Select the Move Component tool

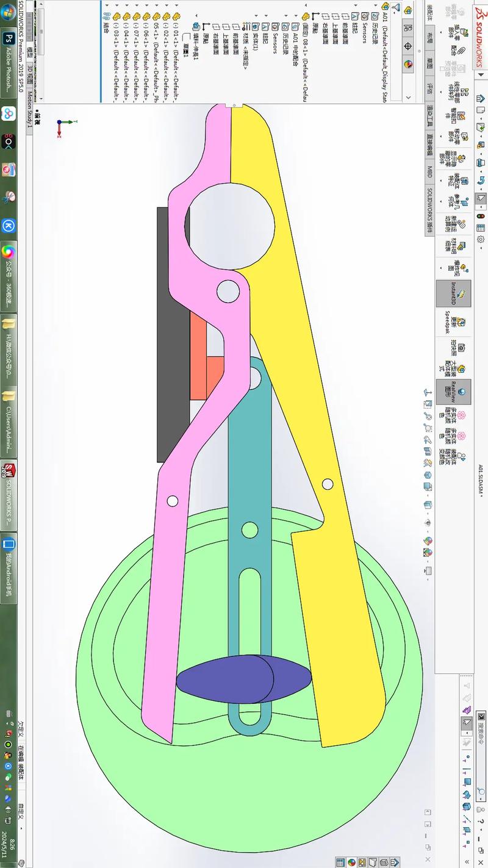463,135
